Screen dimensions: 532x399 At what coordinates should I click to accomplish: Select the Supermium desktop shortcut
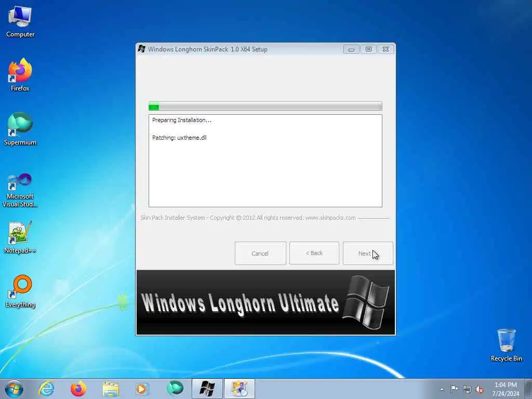point(20,129)
